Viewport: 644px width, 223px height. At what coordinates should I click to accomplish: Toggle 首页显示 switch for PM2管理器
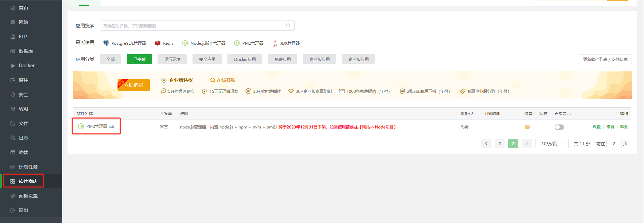559,127
